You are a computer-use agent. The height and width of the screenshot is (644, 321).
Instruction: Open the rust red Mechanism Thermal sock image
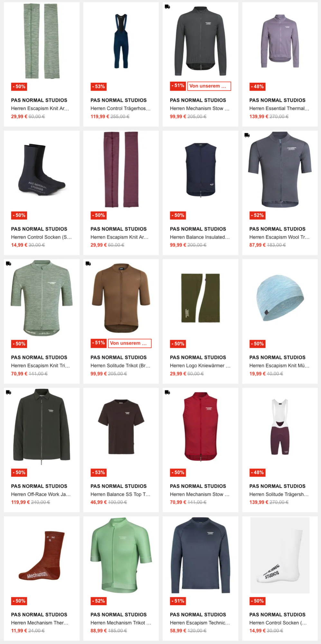pos(41,555)
